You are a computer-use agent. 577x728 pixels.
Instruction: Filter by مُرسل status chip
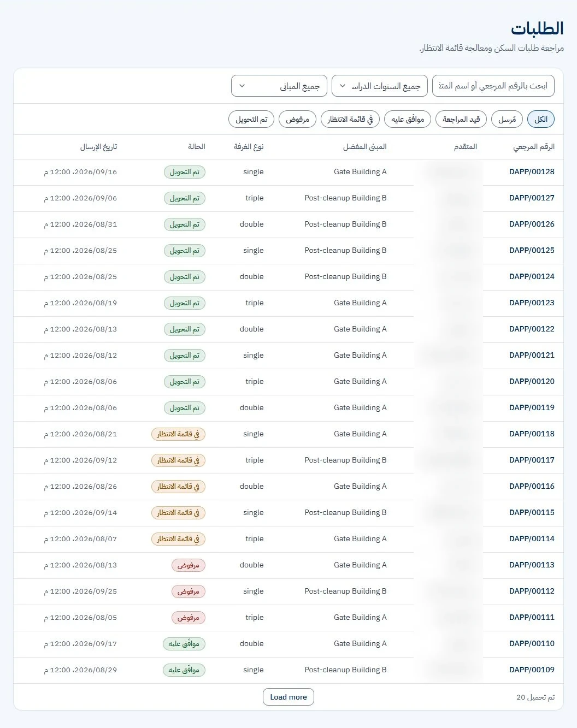pyautogui.click(x=507, y=119)
